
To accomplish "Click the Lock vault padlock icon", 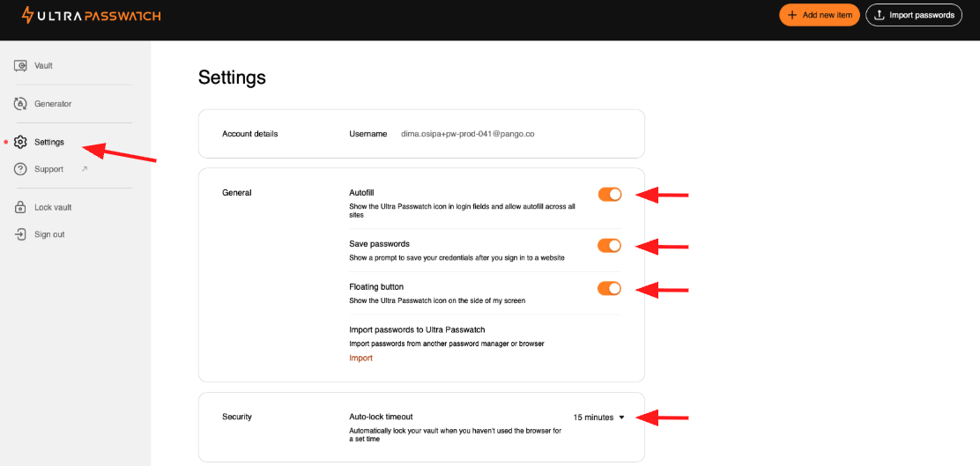I will tap(20, 207).
